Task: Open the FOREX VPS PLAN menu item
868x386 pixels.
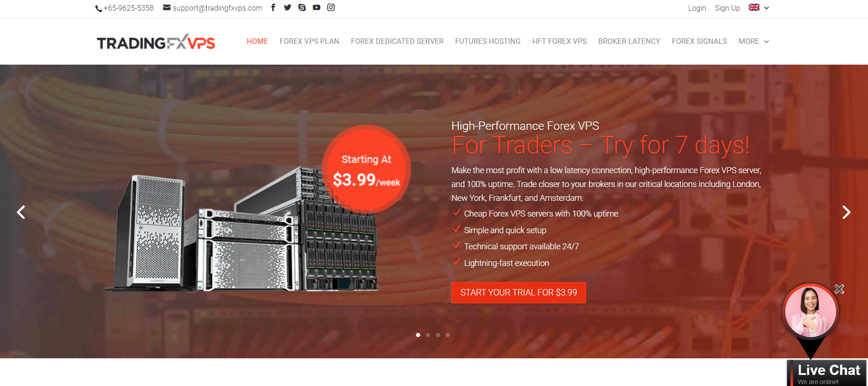Action: 309,41
